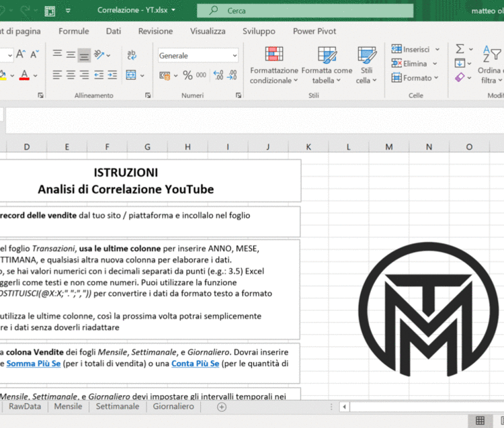Image resolution: width=504 pixels, height=428 pixels.
Task: Switch to Giornaliero sheet tab
Action: click(x=173, y=406)
